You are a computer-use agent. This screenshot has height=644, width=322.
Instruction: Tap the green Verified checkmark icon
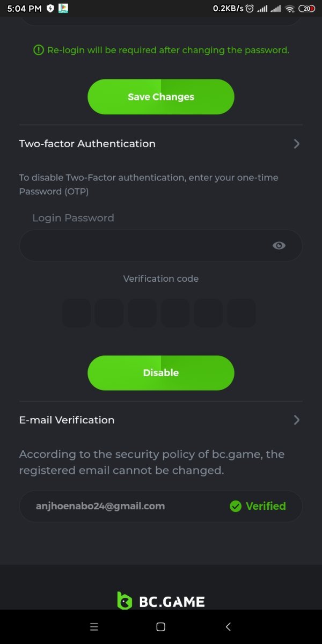click(x=235, y=506)
